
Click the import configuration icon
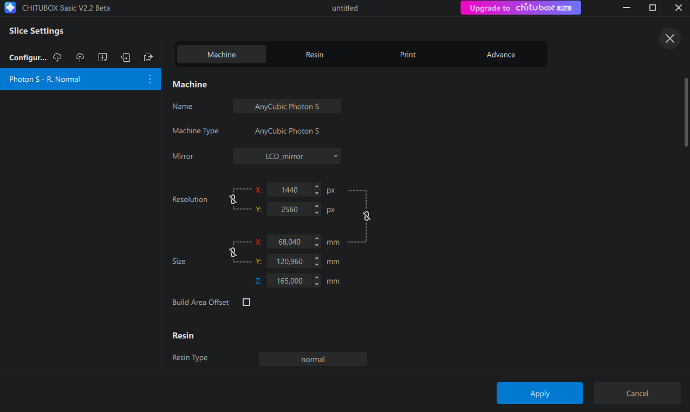(x=126, y=57)
